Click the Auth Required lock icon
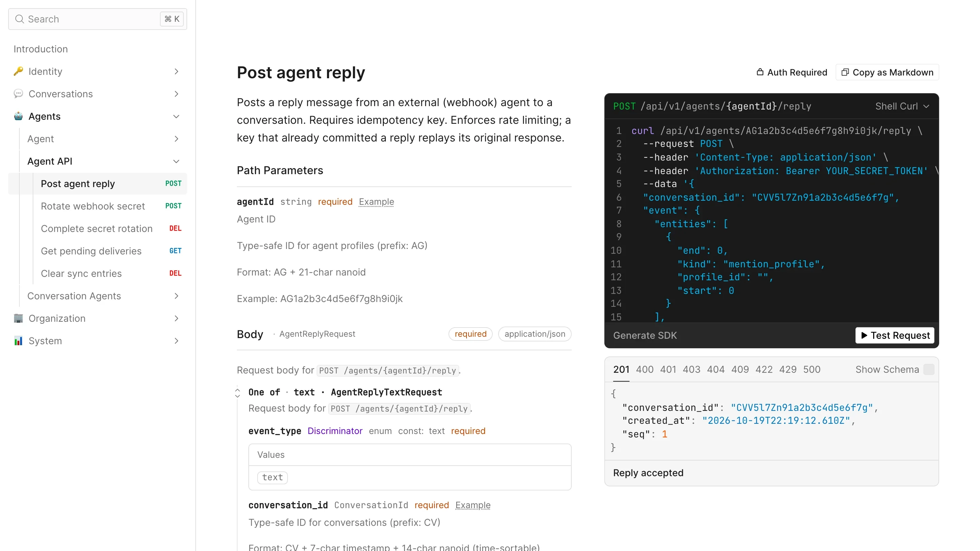The image size is (980, 551). 760,72
